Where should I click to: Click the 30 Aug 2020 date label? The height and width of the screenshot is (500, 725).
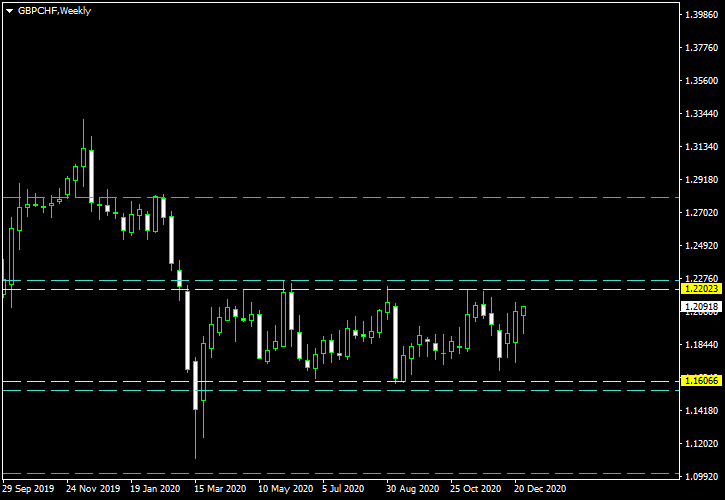pos(412,488)
